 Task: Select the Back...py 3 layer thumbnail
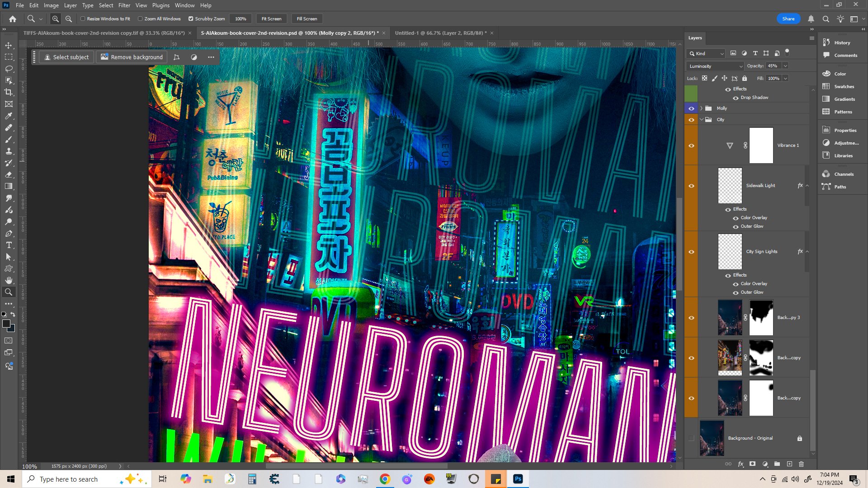(x=730, y=318)
